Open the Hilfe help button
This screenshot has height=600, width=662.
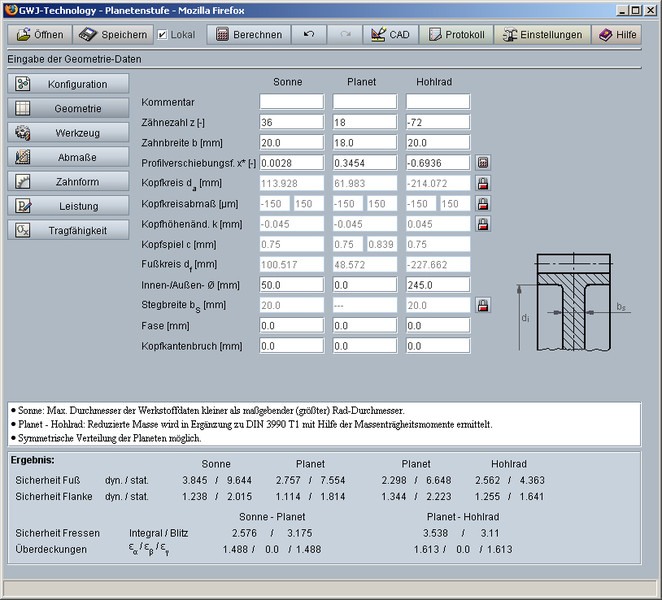[616, 34]
